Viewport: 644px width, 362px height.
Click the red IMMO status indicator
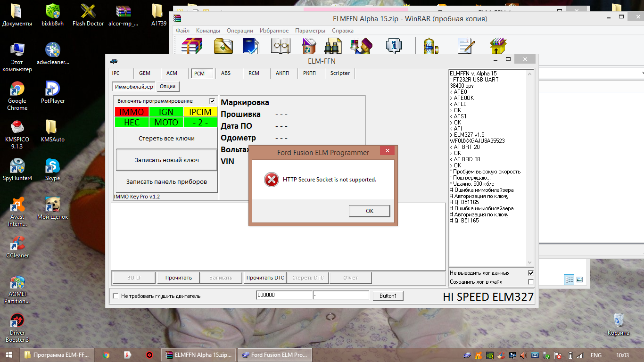pyautogui.click(x=132, y=112)
